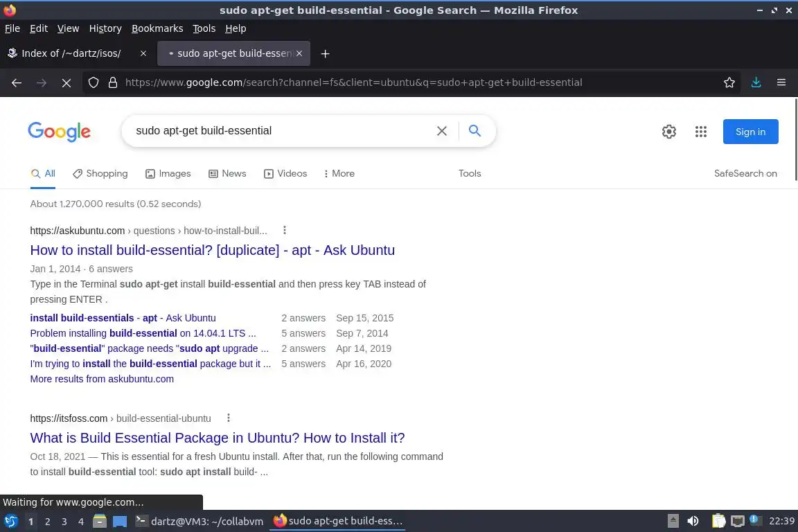Click the Google logo
The width and height of the screenshot is (798, 532).
pyautogui.click(x=59, y=132)
